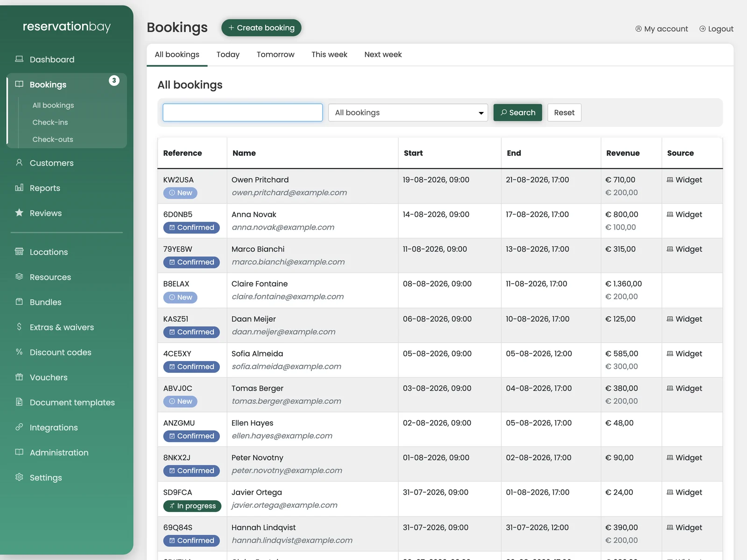Switch to the Tomorrow tab
Viewport: 747px width, 560px height.
[x=275, y=55]
